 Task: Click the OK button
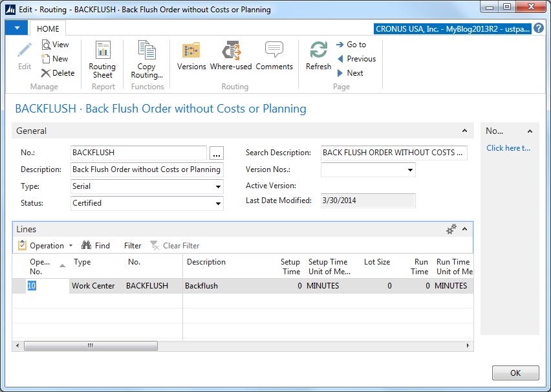click(x=515, y=373)
